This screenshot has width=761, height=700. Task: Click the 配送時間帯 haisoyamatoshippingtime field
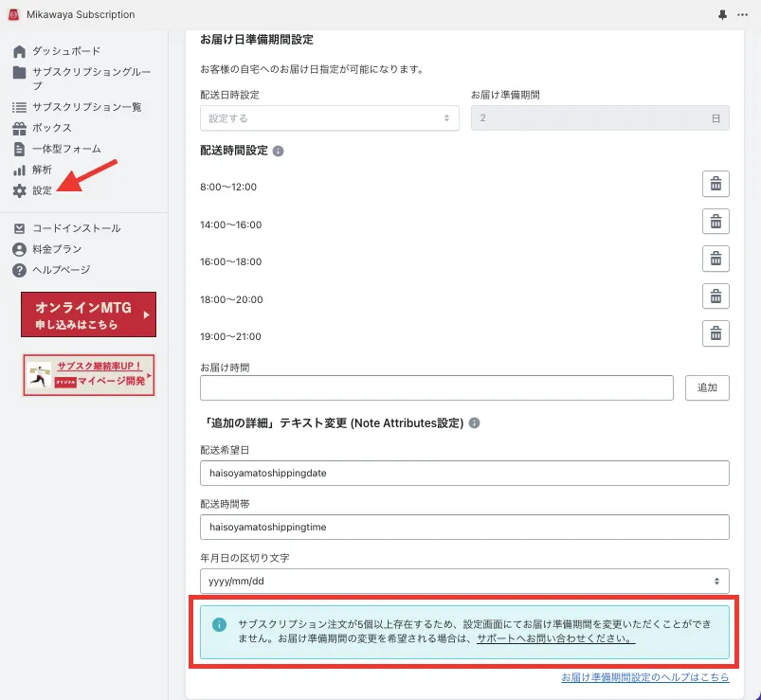click(x=464, y=528)
